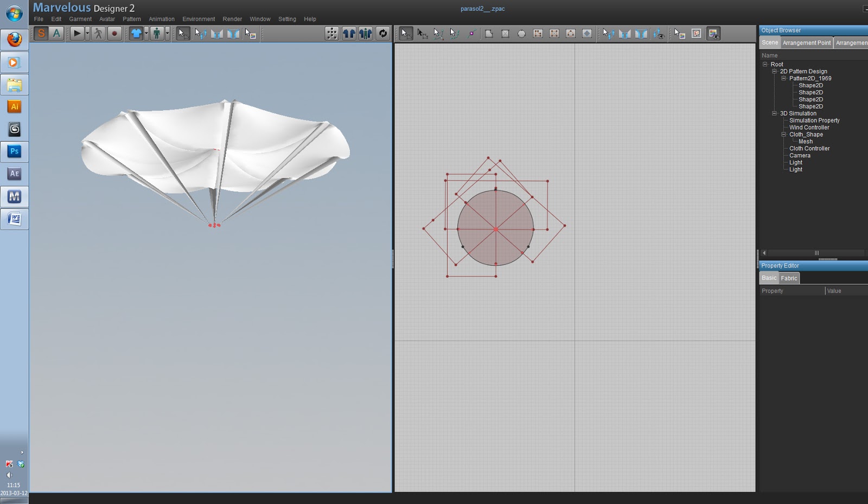Toggle the Show Sewing eye icon
Screen dimensions: 868x504
658,34
